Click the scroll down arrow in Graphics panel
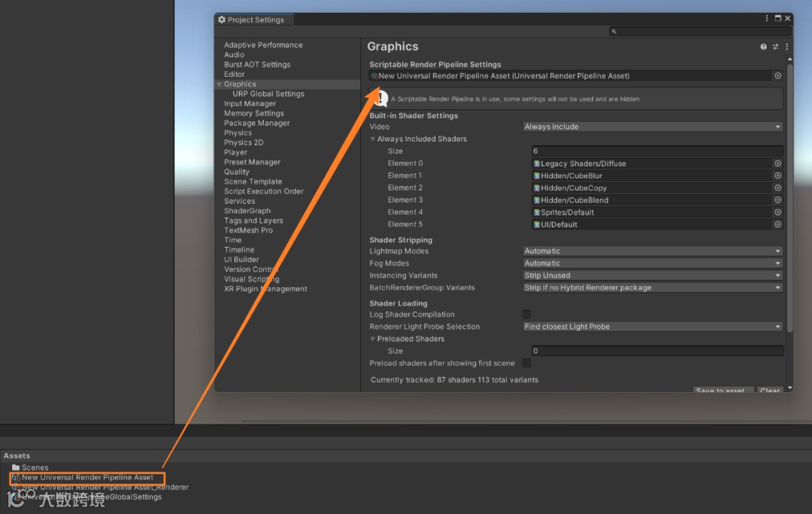The width and height of the screenshot is (812, 514). (x=789, y=388)
